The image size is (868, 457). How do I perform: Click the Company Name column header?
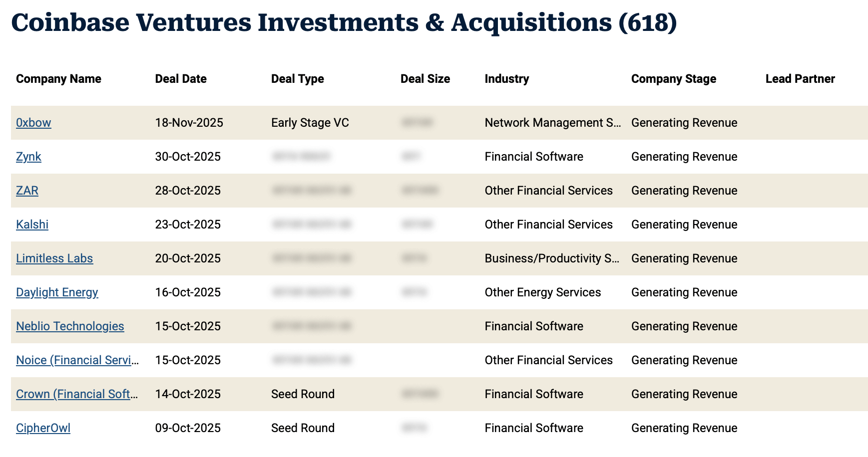58,79
